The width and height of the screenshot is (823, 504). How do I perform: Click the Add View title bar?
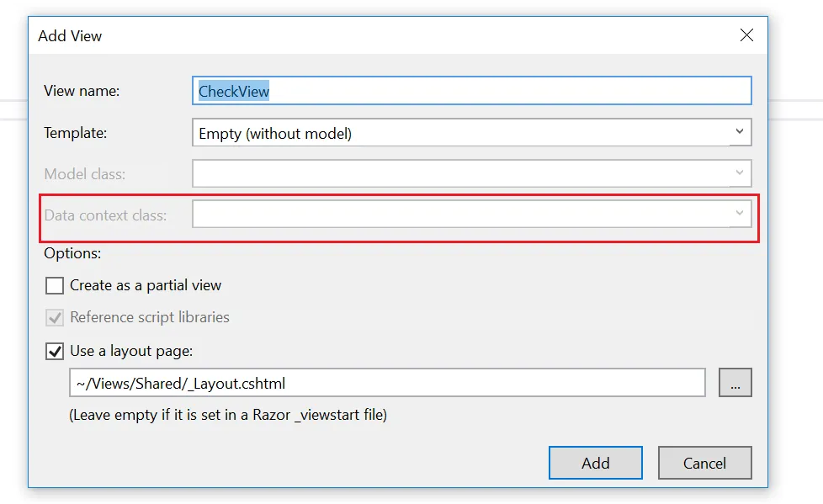tap(337, 36)
